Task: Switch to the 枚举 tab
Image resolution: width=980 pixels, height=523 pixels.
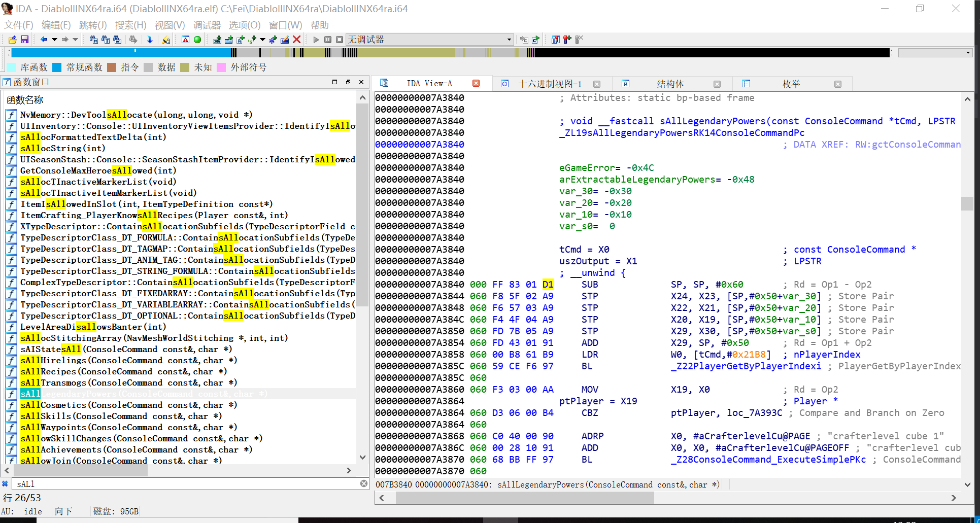Action: [x=791, y=84]
